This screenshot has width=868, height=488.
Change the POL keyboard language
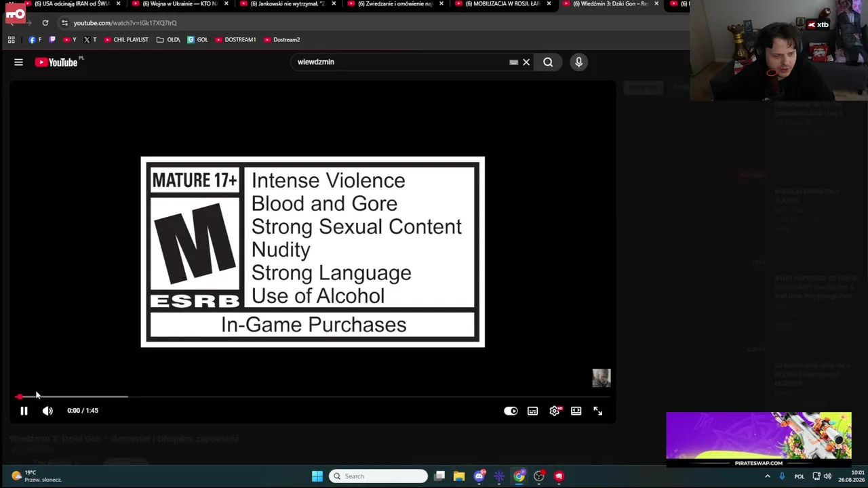799,476
